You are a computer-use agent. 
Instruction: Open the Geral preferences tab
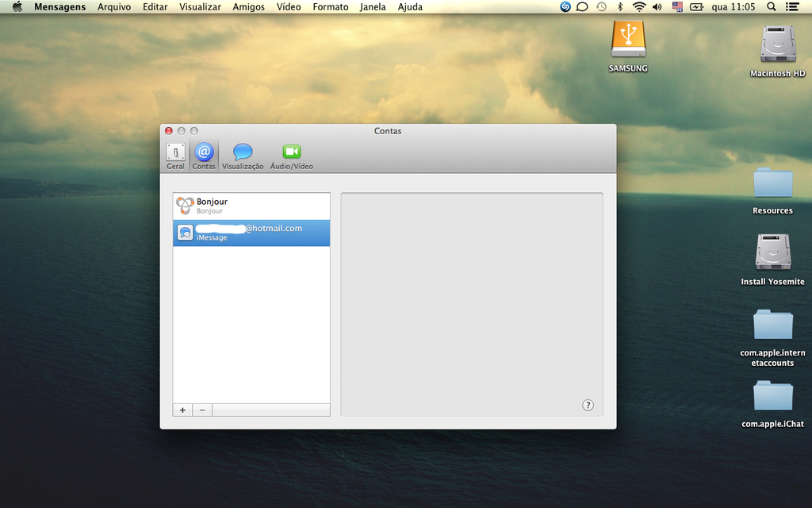(x=175, y=156)
